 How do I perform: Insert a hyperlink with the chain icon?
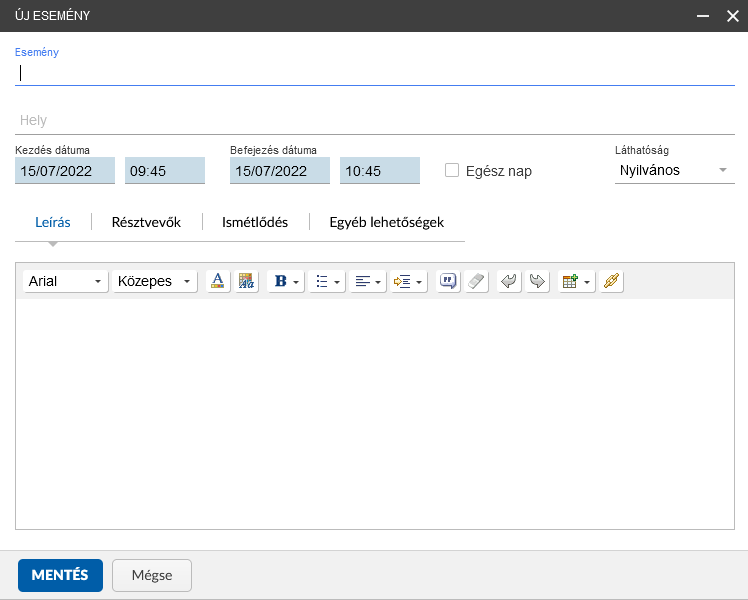pos(612,281)
